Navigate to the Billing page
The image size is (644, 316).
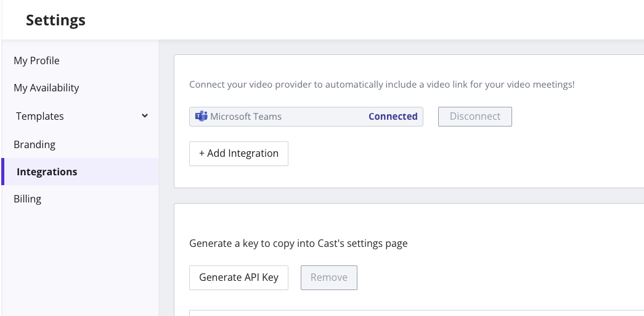point(28,199)
